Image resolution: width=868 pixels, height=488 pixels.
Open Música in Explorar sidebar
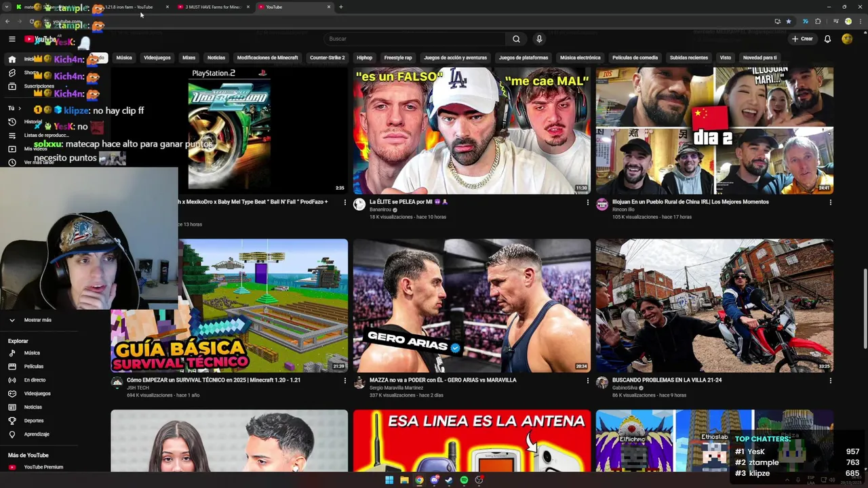click(x=32, y=353)
